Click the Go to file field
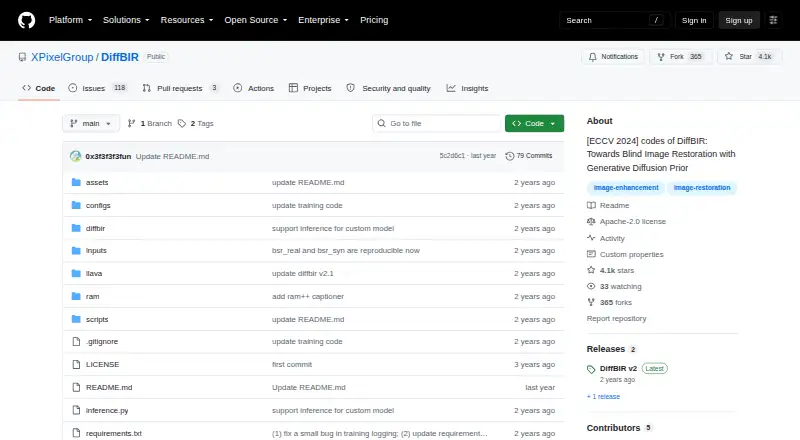 [437, 124]
